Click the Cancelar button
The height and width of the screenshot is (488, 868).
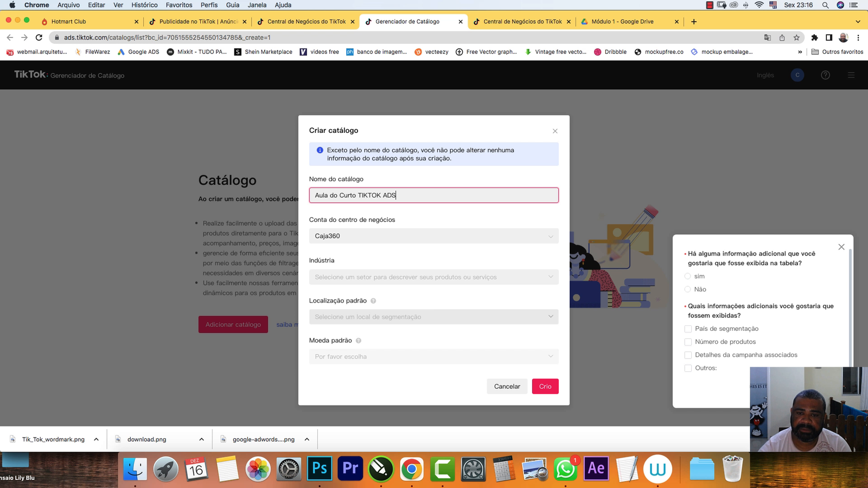pyautogui.click(x=507, y=387)
